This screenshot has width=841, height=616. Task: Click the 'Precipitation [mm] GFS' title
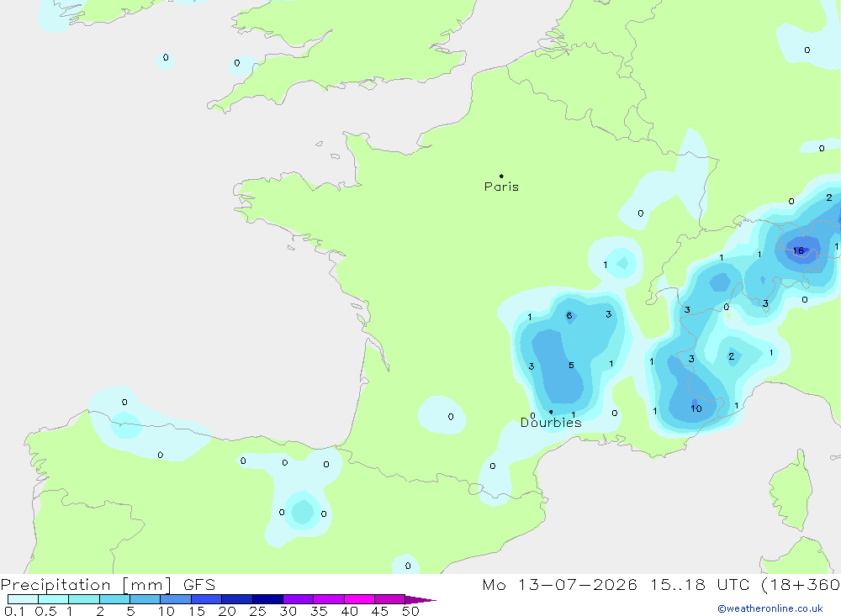[x=108, y=585]
